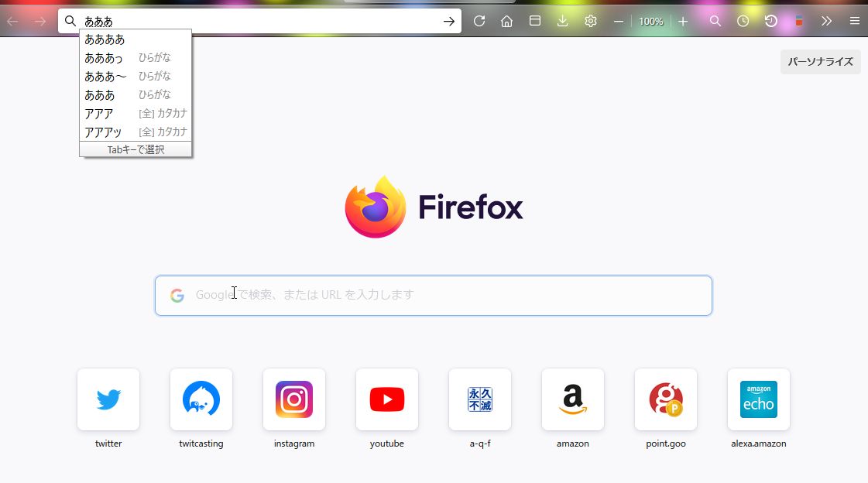Zoom in with the plus button
The height and width of the screenshot is (483, 868).
pos(683,22)
